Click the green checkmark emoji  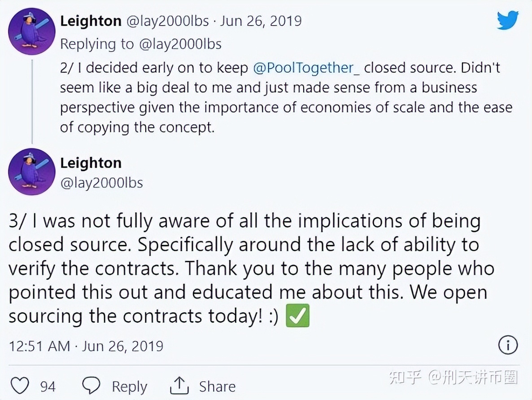[x=297, y=315]
